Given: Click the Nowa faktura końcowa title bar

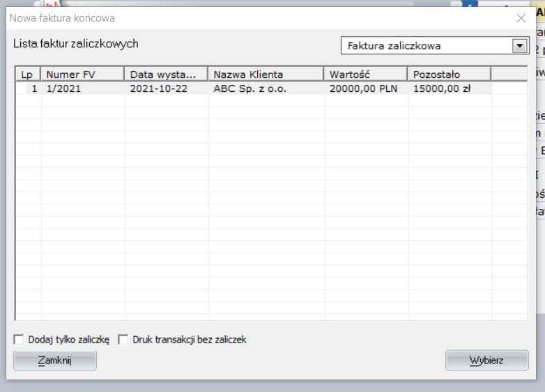Looking at the screenshot, I should (x=244, y=18).
